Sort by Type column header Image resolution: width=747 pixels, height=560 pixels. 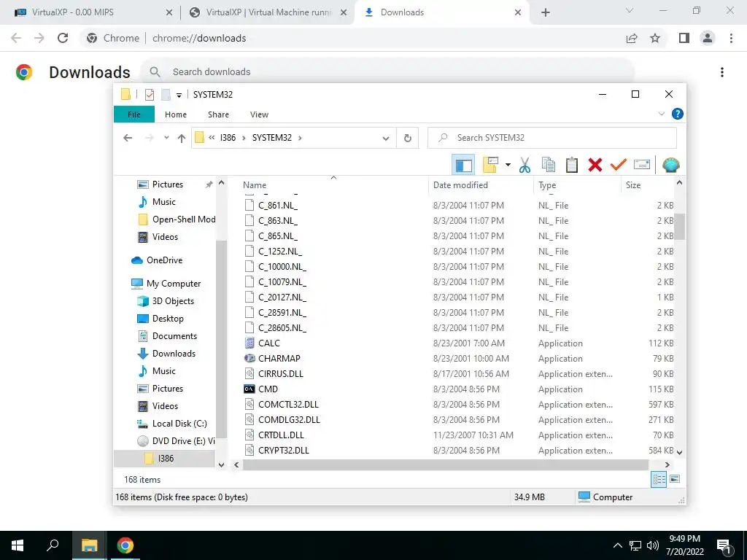pyautogui.click(x=547, y=184)
